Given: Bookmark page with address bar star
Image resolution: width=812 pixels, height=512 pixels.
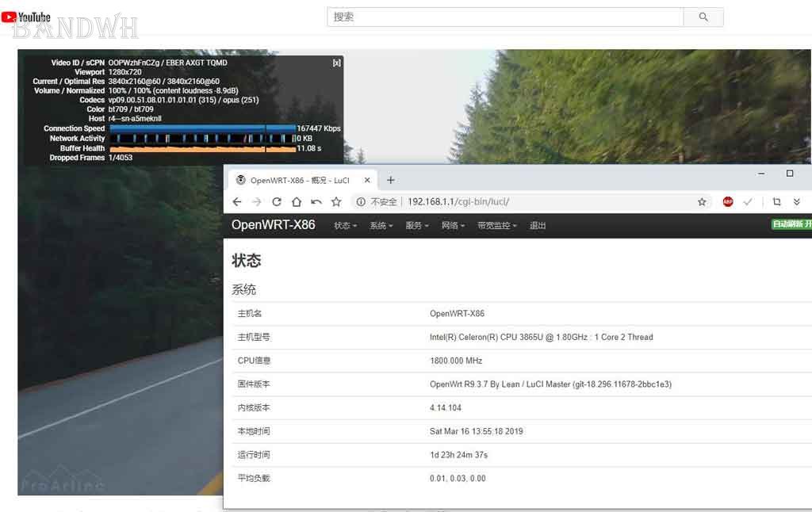Looking at the screenshot, I should (702, 202).
